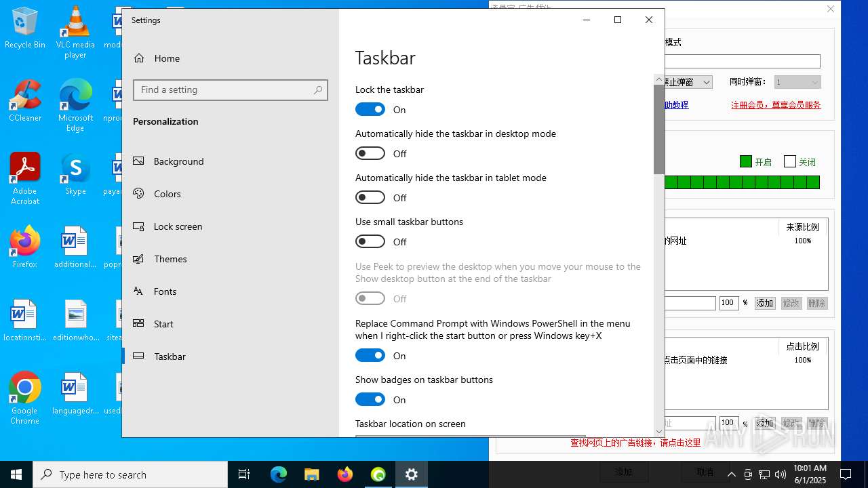Image resolution: width=868 pixels, height=488 pixels.
Task: Click text field under 模式 in background window
Action: 742,62
